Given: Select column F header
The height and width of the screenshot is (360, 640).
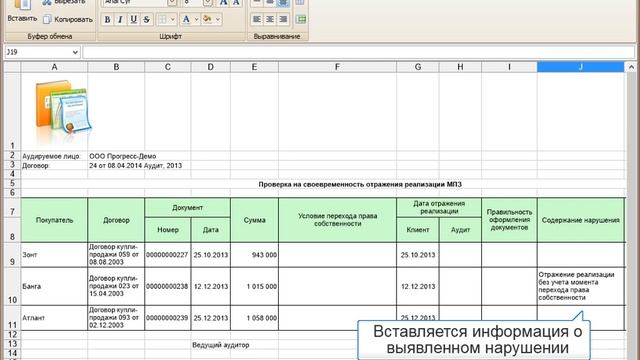Looking at the screenshot, I should pyautogui.click(x=337, y=67).
